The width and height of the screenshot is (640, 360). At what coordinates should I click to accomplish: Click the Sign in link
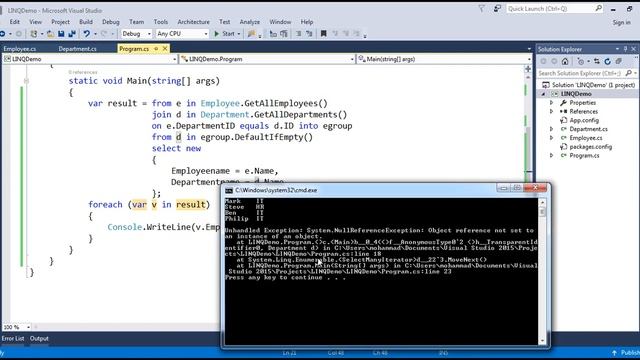pyautogui.click(x=622, y=22)
